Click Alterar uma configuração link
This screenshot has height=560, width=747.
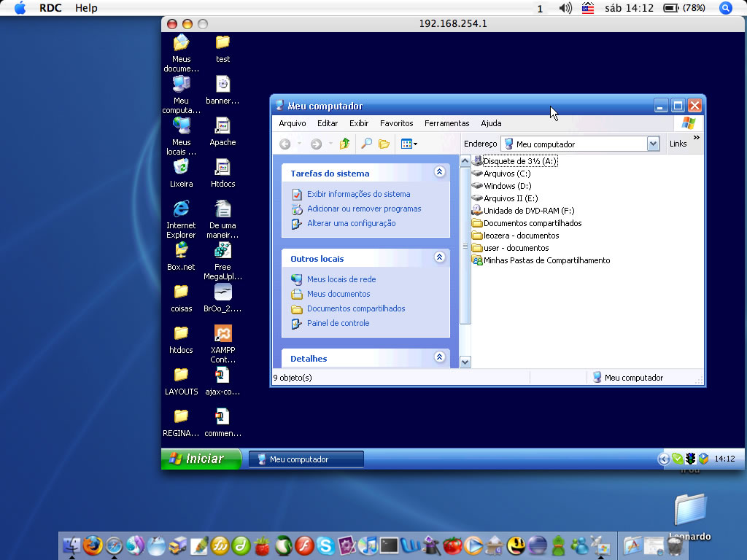[351, 223]
